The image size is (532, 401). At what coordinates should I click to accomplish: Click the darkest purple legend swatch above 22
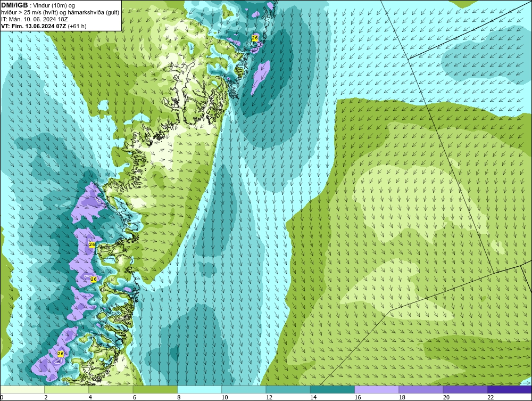510,389
